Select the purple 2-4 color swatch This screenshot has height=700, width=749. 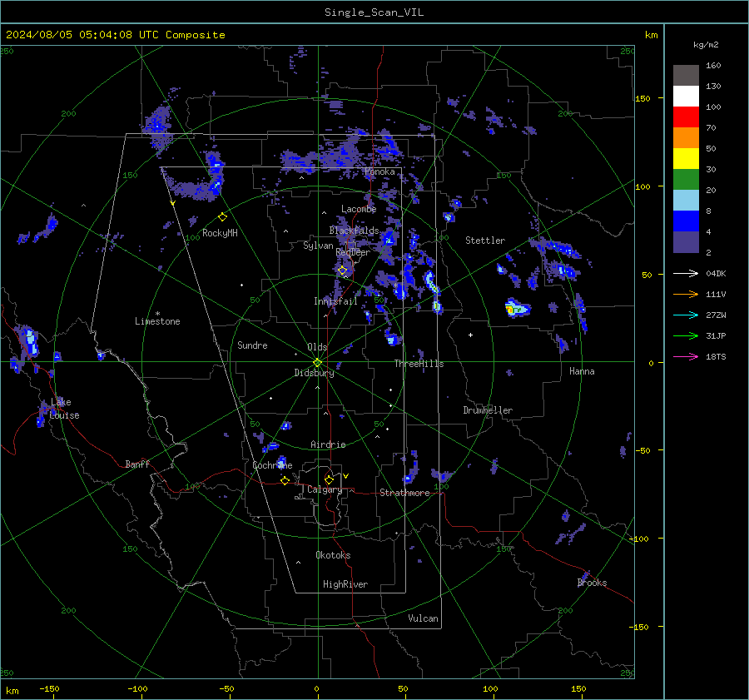point(686,241)
